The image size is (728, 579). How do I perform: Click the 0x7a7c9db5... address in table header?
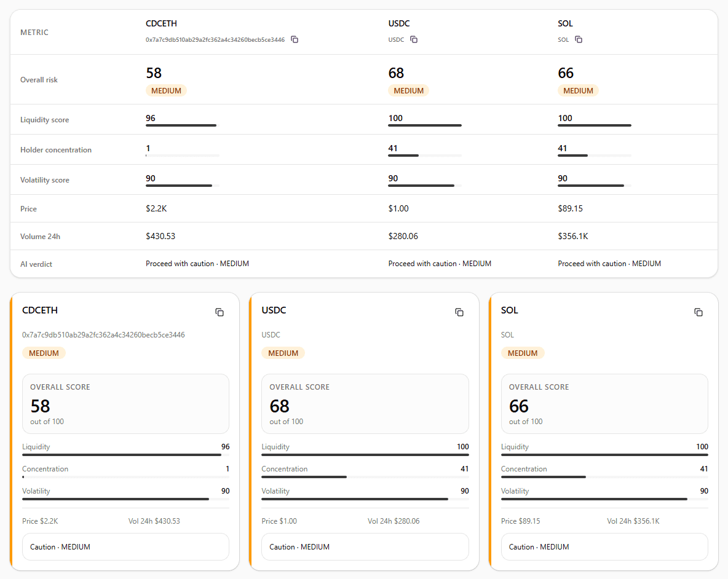(x=215, y=39)
